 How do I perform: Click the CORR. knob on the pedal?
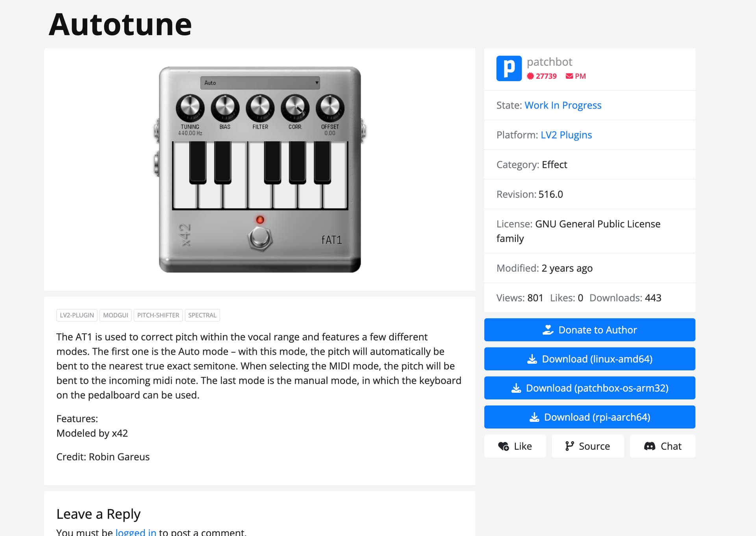pos(295,107)
